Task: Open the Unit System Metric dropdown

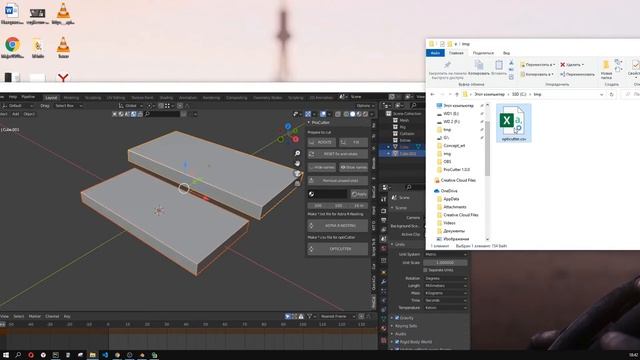Action: (x=445, y=254)
